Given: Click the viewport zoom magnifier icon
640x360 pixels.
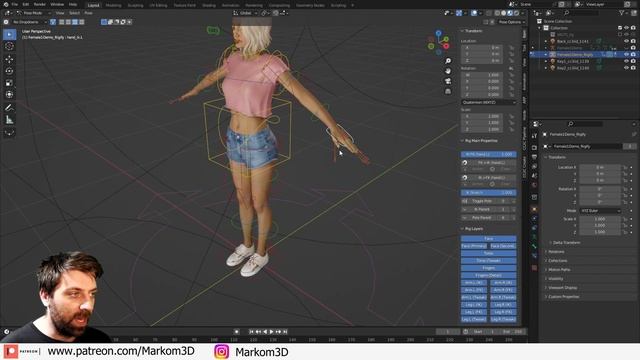Looking at the screenshot, I should point(448,61).
